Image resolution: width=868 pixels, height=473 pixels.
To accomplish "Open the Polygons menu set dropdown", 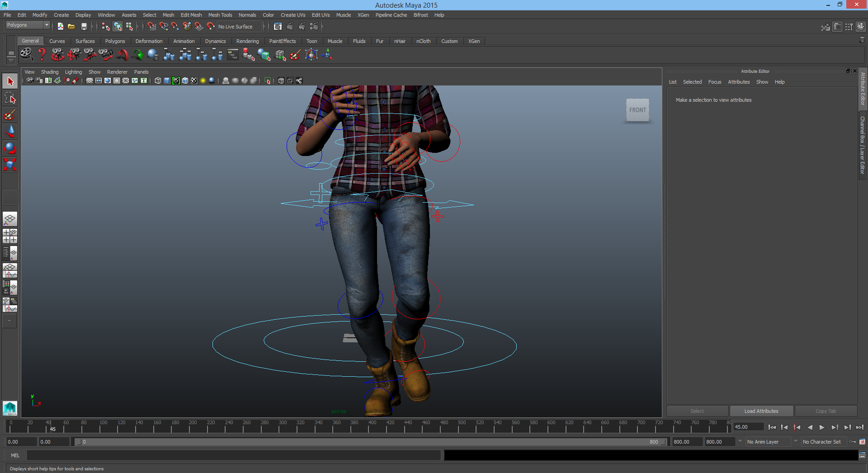I will [28, 25].
